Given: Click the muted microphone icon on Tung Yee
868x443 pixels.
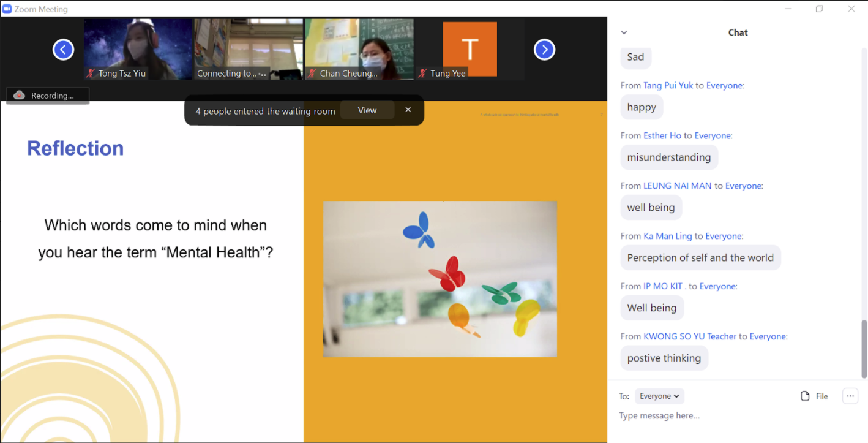Looking at the screenshot, I should (x=422, y=73).
